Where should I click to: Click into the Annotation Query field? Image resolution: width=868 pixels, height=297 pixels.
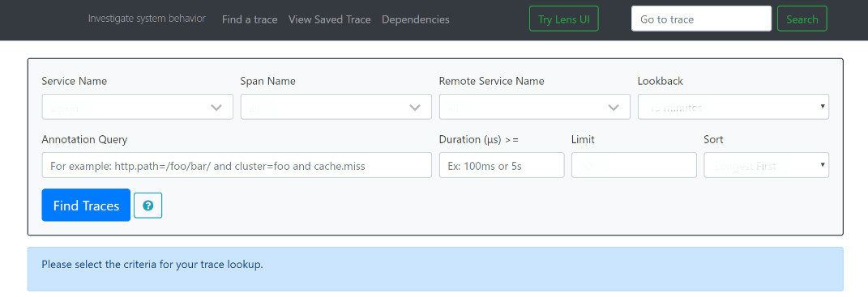pyautogui.click(x=237, y=165)
